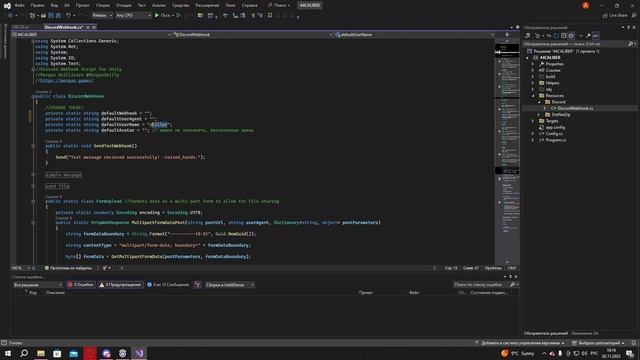Toggle preview selected items icon in Solution Explorer
This screenshot has height=360, width=640.
(596, 36)
